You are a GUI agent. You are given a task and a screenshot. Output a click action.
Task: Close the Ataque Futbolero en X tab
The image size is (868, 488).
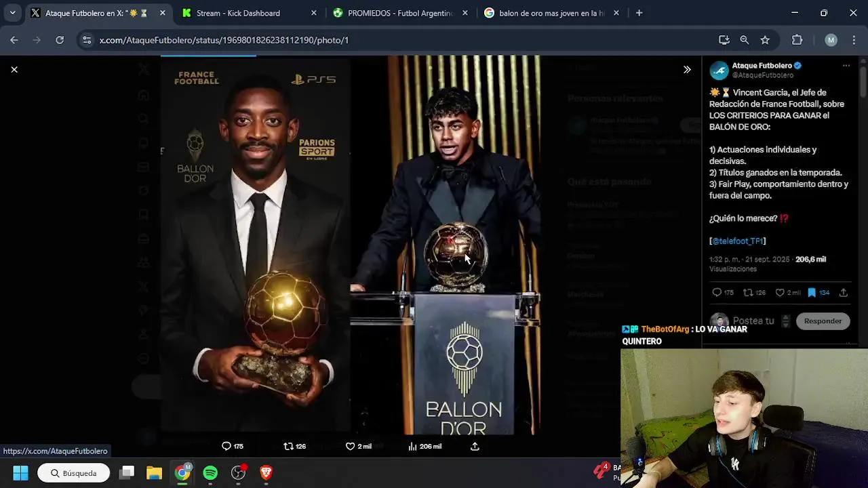pos(163,13)
